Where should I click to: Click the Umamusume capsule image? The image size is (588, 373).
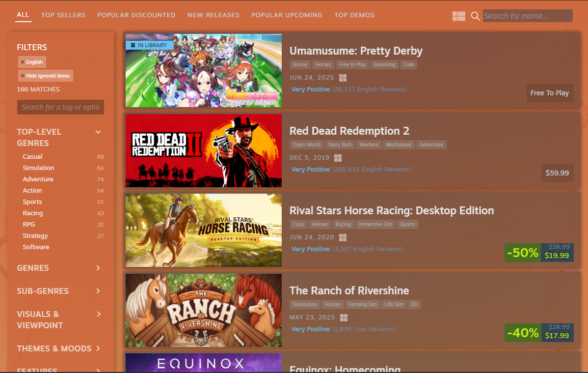(204, 71)
